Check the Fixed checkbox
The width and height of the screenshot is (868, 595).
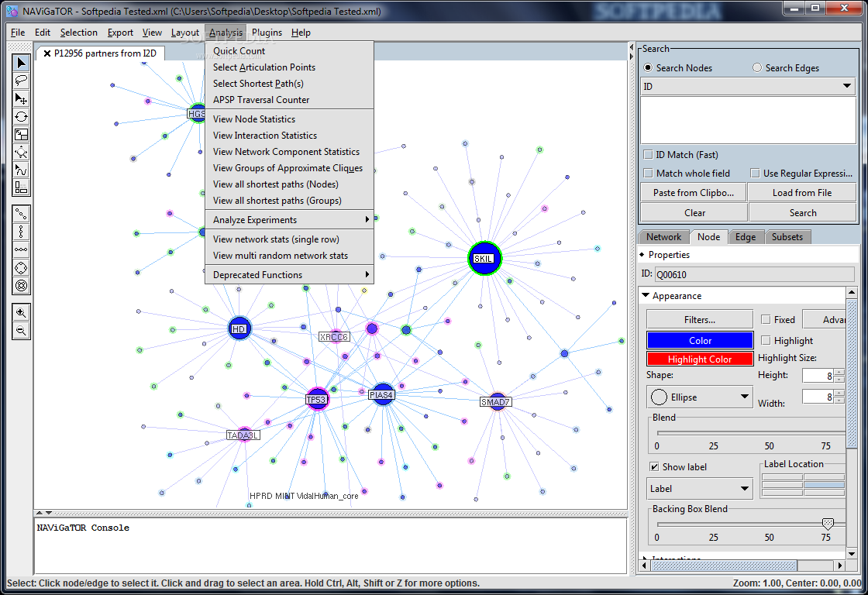(766, 319)
